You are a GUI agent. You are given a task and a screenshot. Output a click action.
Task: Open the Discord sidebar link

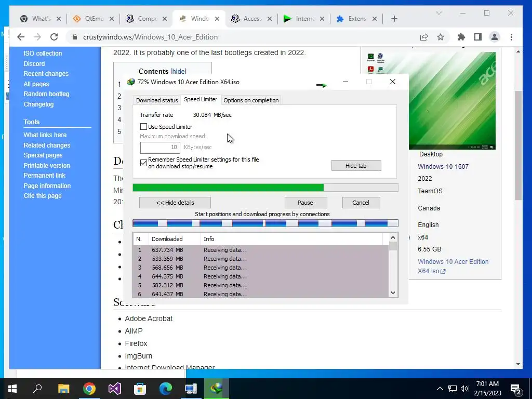34,63
